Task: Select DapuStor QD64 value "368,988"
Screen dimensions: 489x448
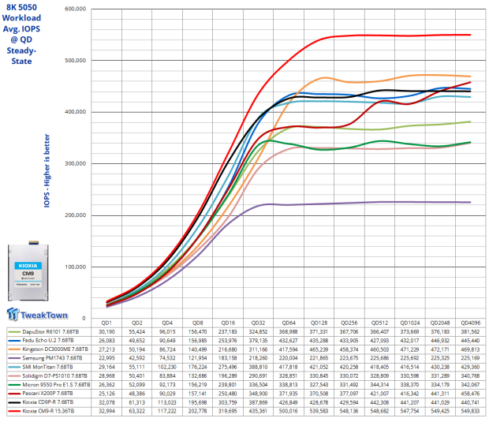Action: tap(289, 331)
